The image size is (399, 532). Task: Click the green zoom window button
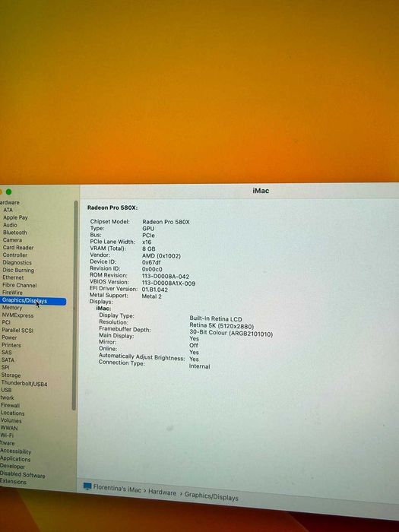(9, 192)
